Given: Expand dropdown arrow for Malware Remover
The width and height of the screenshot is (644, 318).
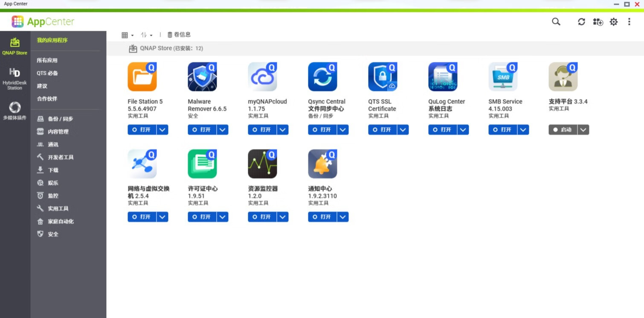Looking at the screenshot, I should (222, 130).
